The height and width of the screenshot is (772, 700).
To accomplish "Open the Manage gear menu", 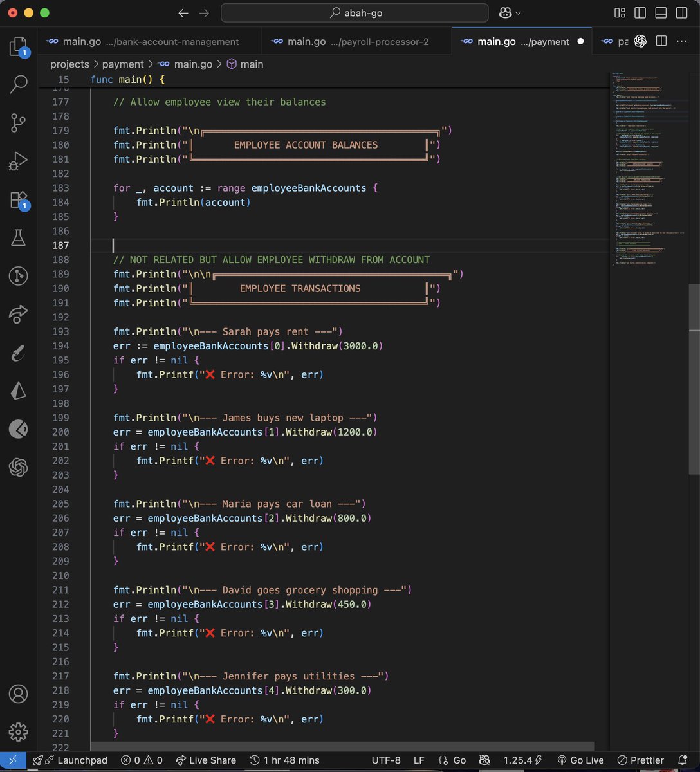I will [x=18, y=731].
